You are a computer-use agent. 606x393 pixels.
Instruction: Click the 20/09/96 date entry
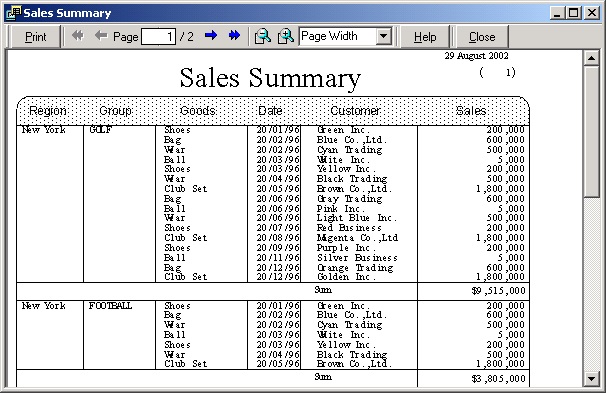278,248
